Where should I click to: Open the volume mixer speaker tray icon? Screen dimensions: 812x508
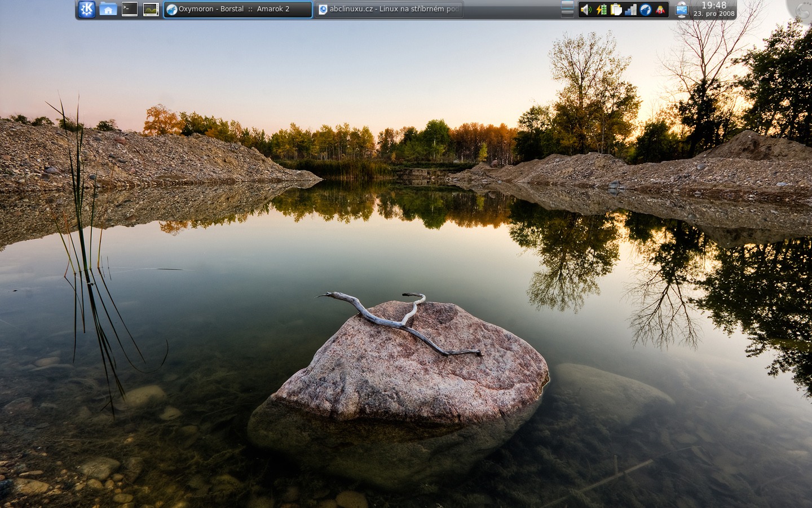(x=586, y=10)
